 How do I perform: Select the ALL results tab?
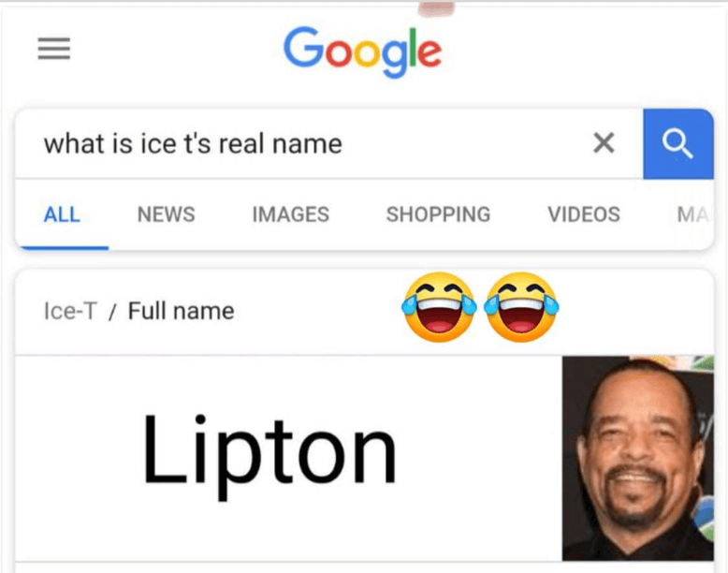(62, 214)
